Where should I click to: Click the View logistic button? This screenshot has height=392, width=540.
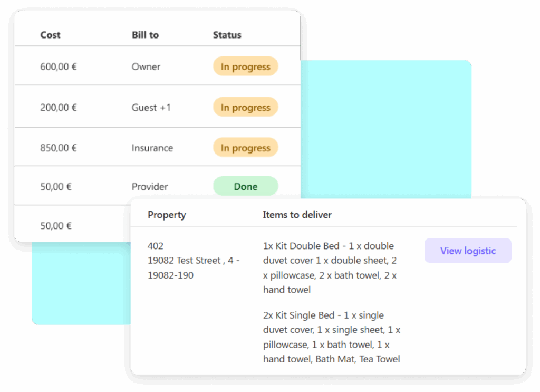click(468, 251)
